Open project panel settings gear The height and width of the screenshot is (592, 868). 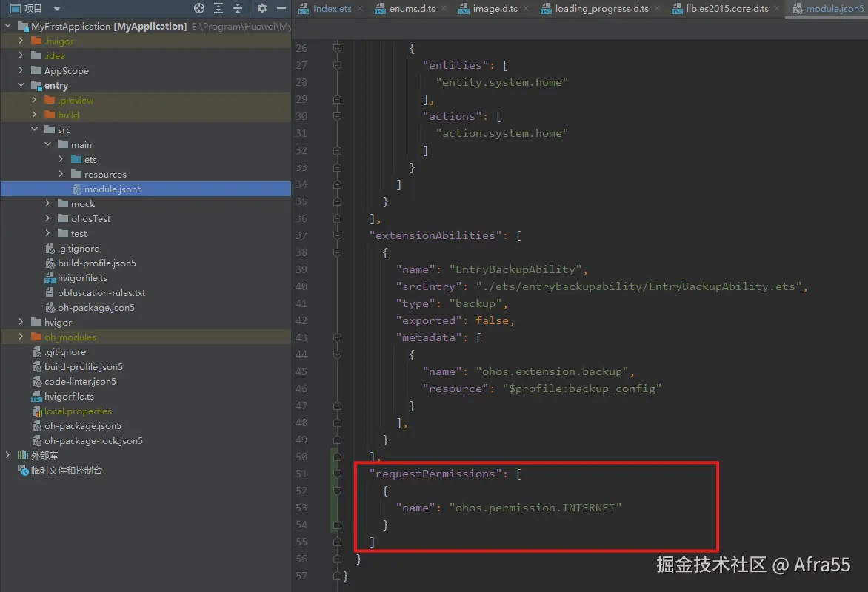262,8
